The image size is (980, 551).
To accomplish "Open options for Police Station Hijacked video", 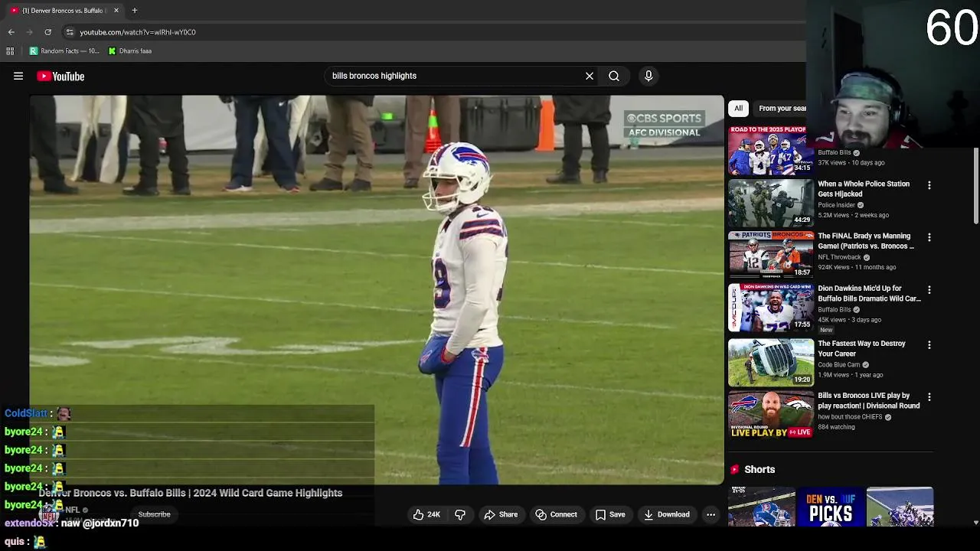I will 929,185.
